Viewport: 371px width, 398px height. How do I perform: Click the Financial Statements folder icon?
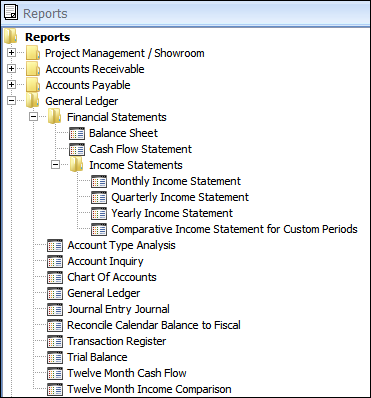pyautogui.click(x=55, y=117)
